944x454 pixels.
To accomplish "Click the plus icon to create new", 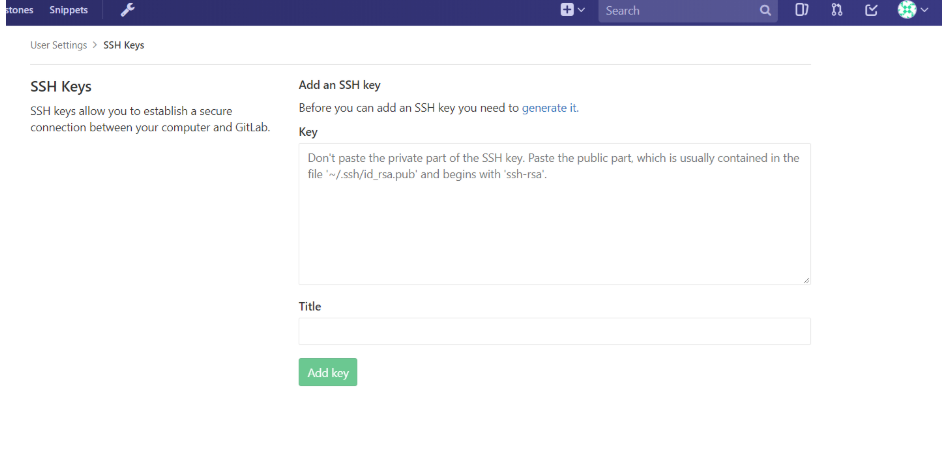I will pos(567,10).
